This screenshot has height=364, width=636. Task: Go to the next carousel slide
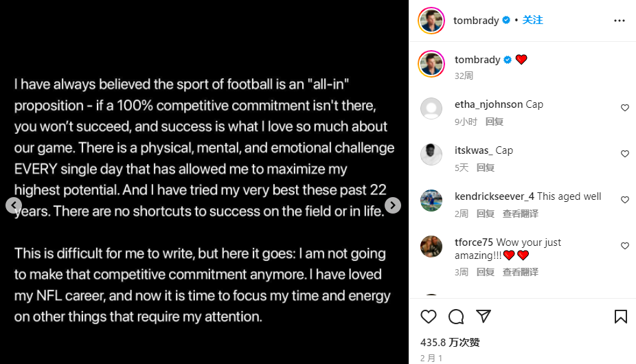click(392, 205)
